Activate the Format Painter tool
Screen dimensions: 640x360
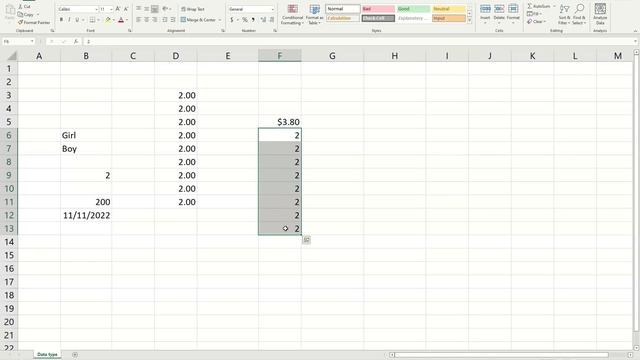coord(33,22)
